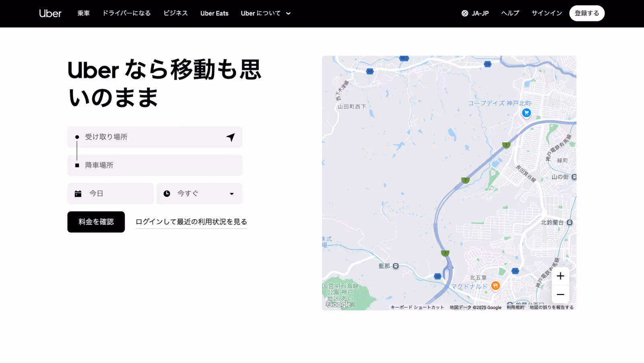Open the 今日 date picker field
The height and width of the screenshot is (363, 644).
tap(110, 194)
